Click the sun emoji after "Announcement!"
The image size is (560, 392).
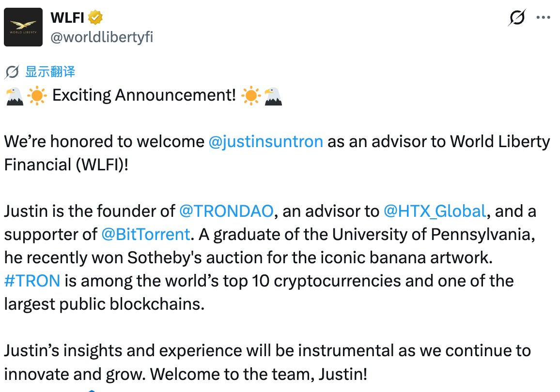[x=250, y=96]
